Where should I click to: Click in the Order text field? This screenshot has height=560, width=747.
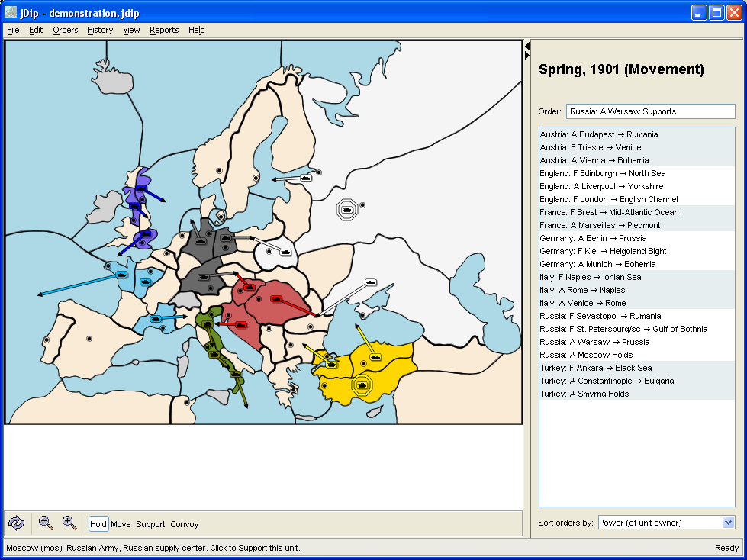[650, 111]
